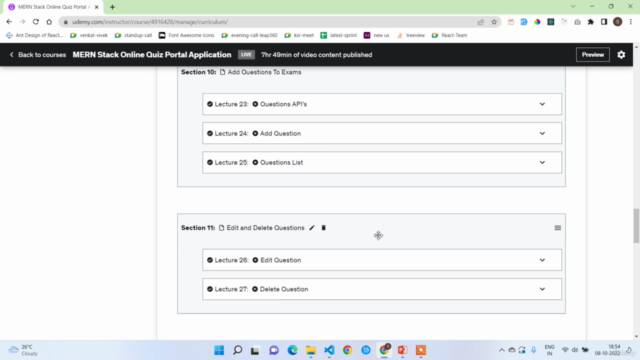
Task: Open Font Awesome Icons bookmark
Action: [x=187, y=36]
